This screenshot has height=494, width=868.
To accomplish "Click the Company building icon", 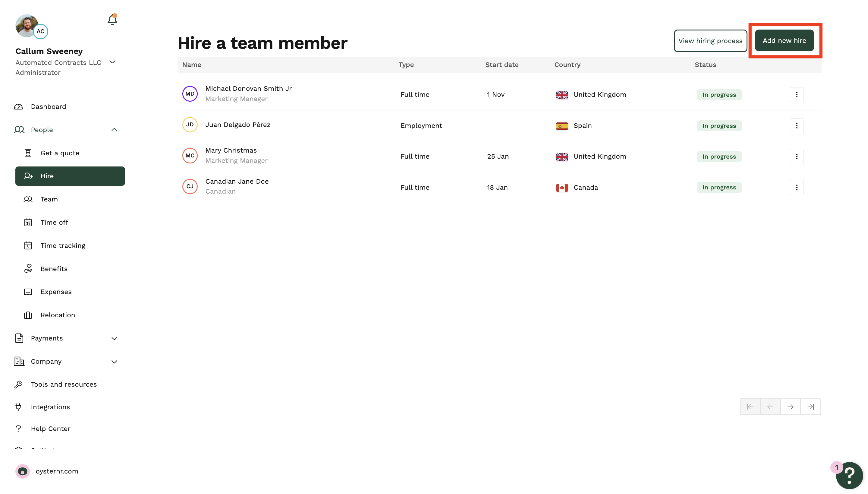I will [19, 361].
